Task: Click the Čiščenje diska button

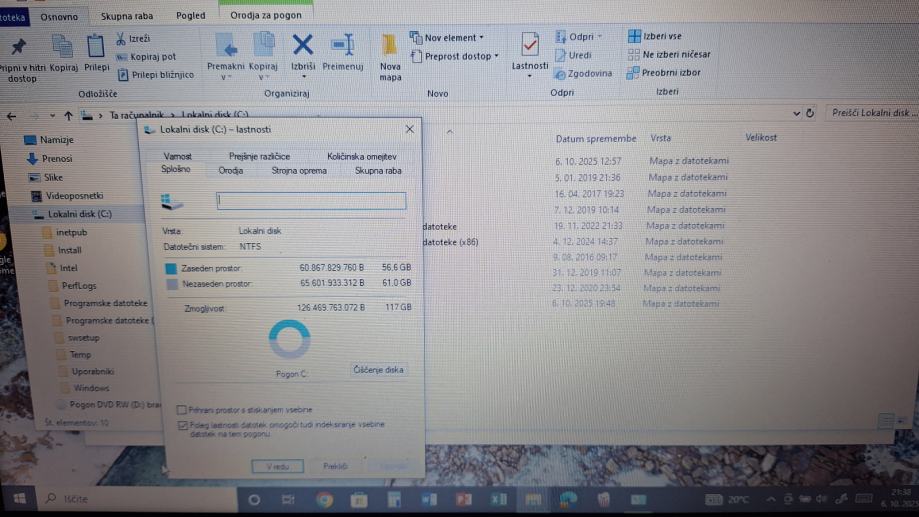Action: (x=379, y=370)
